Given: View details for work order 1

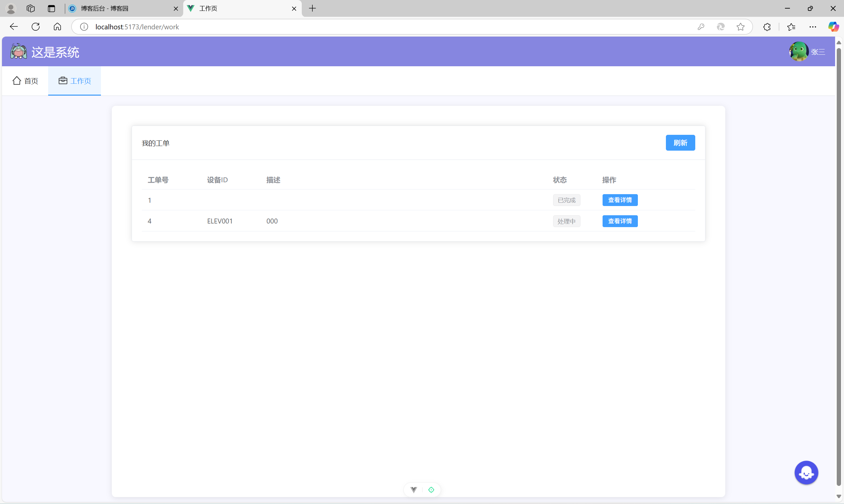Looking at the screenshot, I should pyautogui.click(x=620, y=200).
